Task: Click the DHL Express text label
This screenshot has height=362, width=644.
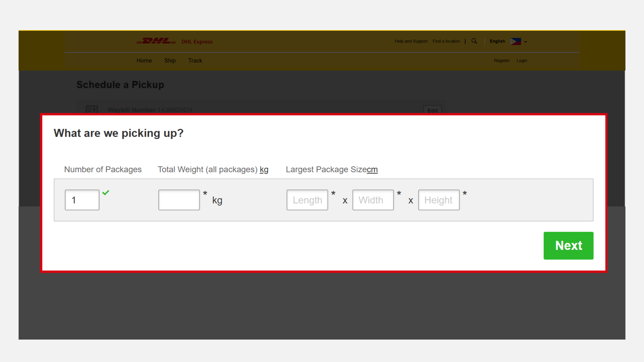Action: click(197, 42)
